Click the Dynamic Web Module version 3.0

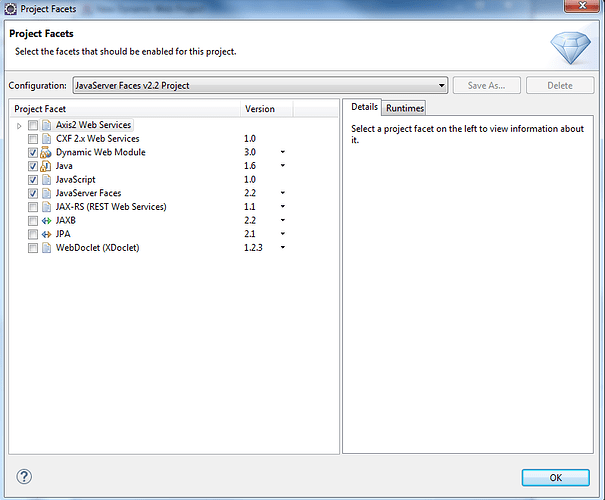(x=250, y=152)
